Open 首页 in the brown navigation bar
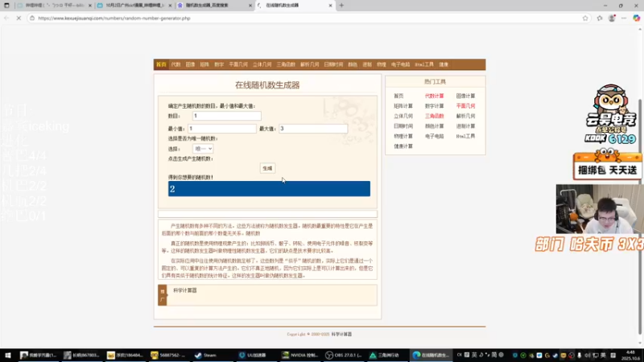 (x=161, y=64)
